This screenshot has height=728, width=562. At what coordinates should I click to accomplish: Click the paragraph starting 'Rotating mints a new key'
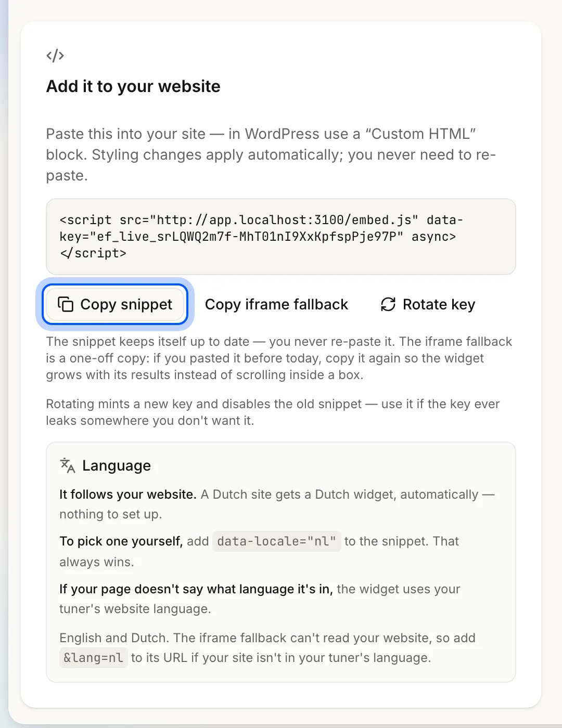coord(273,412)
